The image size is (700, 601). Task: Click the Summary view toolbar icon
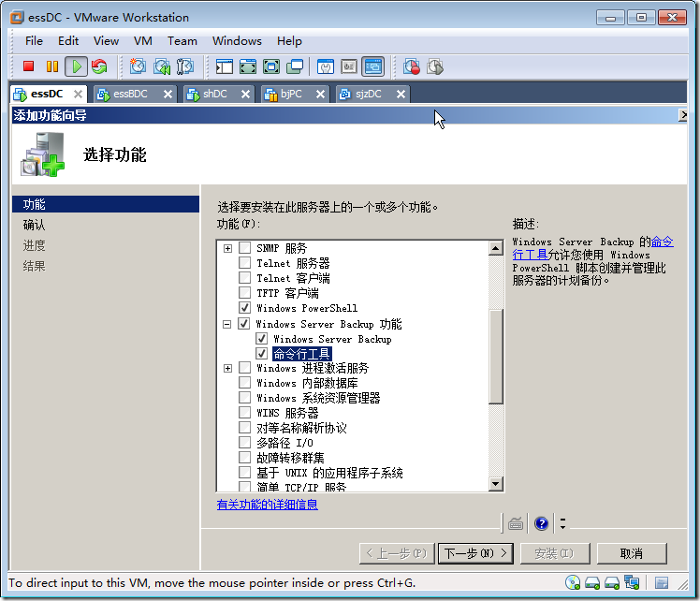[x=326, y=66]
